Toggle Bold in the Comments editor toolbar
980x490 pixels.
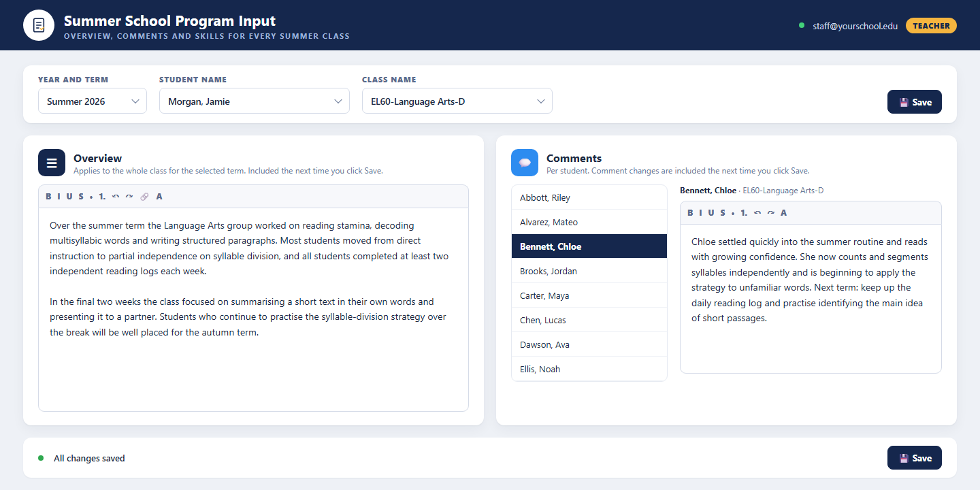pos(690,213)
